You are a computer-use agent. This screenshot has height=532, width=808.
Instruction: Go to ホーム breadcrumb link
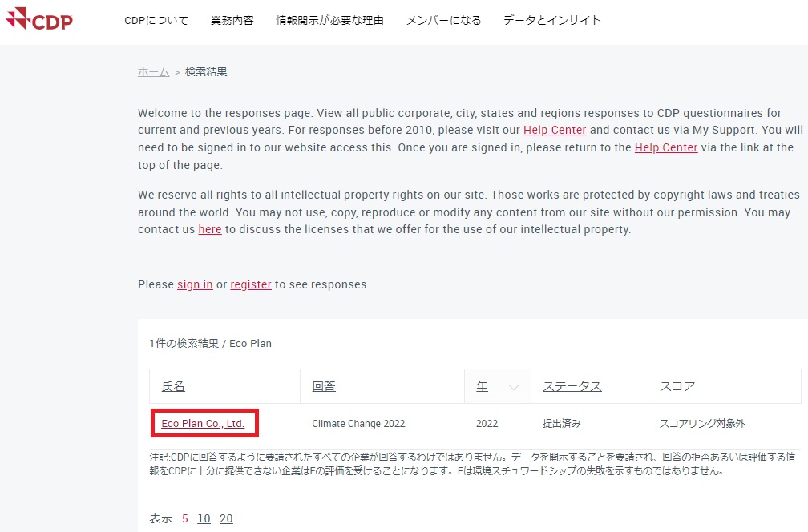153,71
